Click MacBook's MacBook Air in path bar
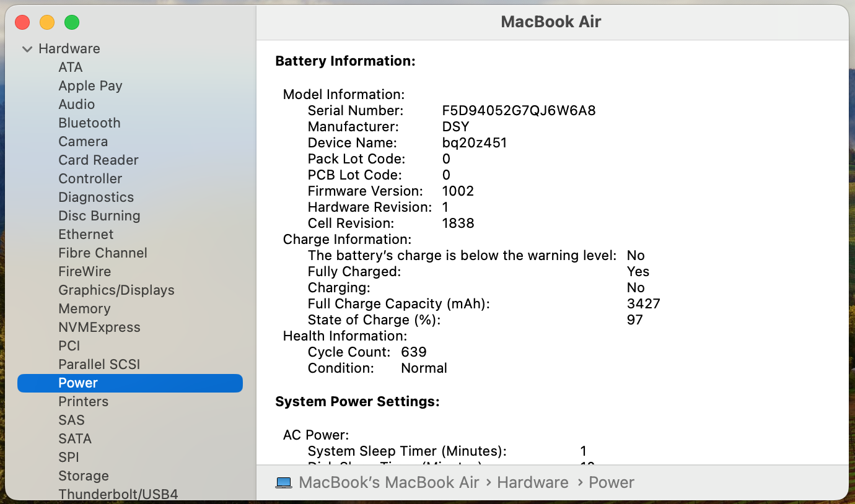The height and width of the screenshot is (504, 855). click(x=388, y=483)
